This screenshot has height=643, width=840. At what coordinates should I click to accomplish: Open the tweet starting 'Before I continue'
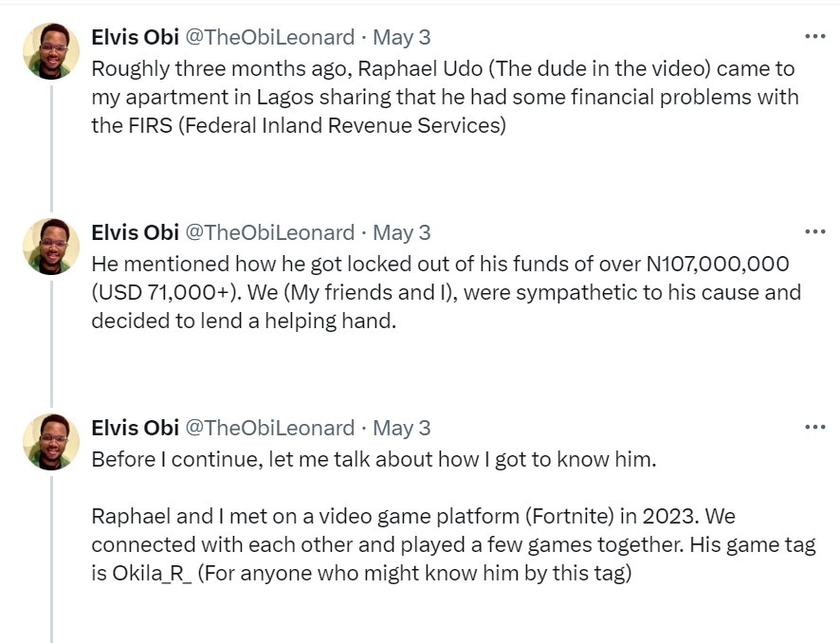[x=375, y=459]
